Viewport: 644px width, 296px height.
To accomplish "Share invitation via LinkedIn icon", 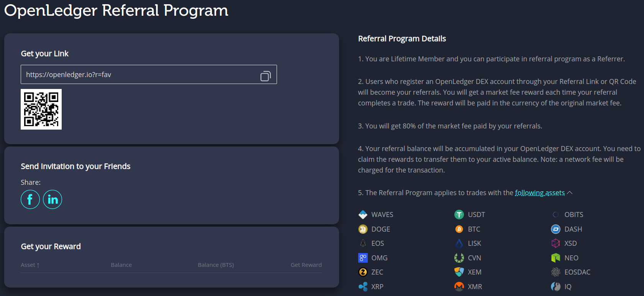I will 52,199.
